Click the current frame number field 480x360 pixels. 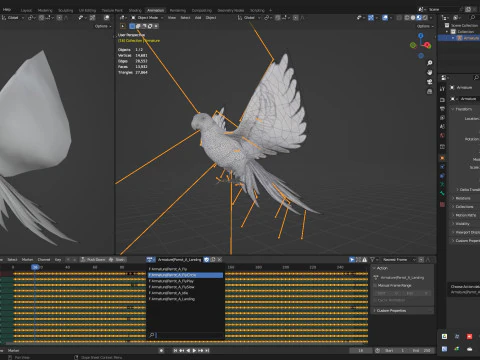(x=361, y=350)
